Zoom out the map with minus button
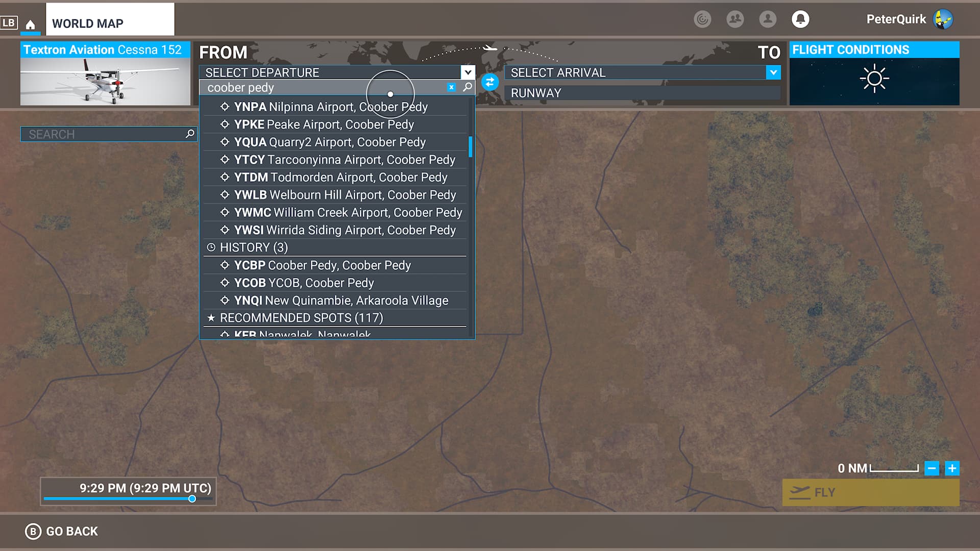Screen dimensions: 980x551 click(932, 468)
